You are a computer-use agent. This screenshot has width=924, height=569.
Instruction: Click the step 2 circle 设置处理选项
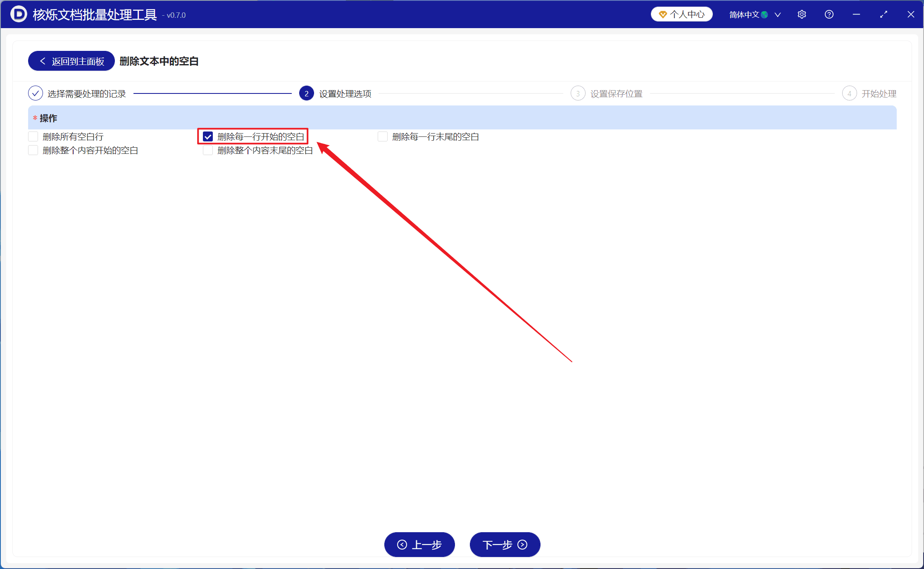point(306,93)
